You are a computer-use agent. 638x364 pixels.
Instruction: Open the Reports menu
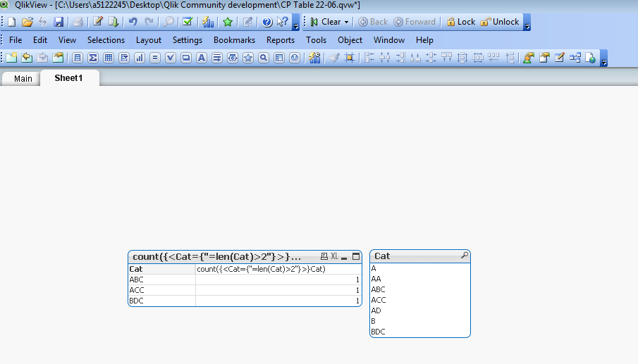281,40
